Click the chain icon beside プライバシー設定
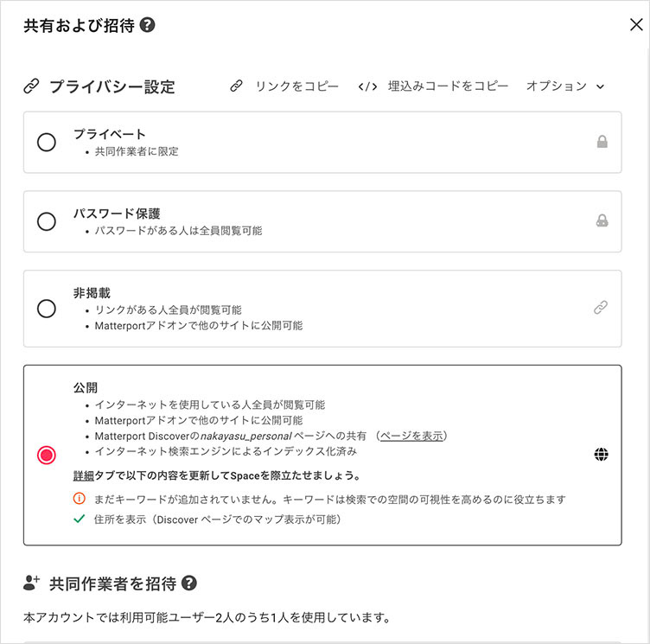This screenshot has height=644, width=650. pos(31,86)
